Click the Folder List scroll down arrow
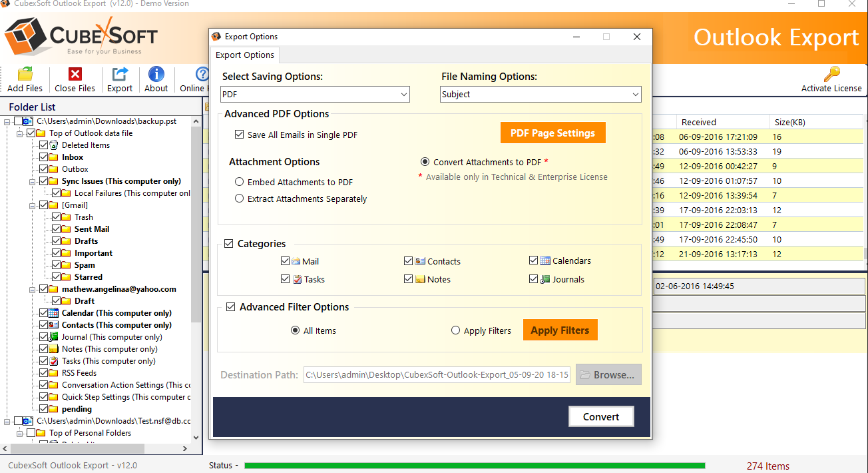The image size is (868, 473). click(196, 437)
